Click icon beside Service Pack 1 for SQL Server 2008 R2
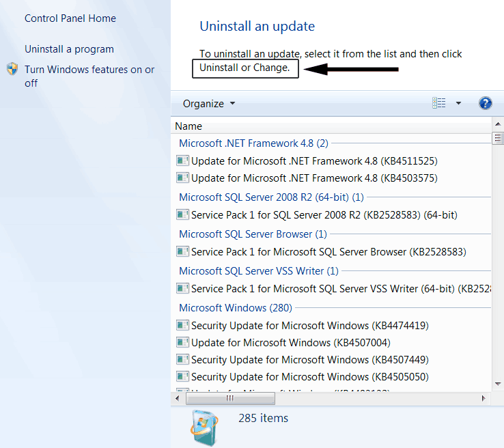Screen dimensions: 504x448 pos(182,214)
